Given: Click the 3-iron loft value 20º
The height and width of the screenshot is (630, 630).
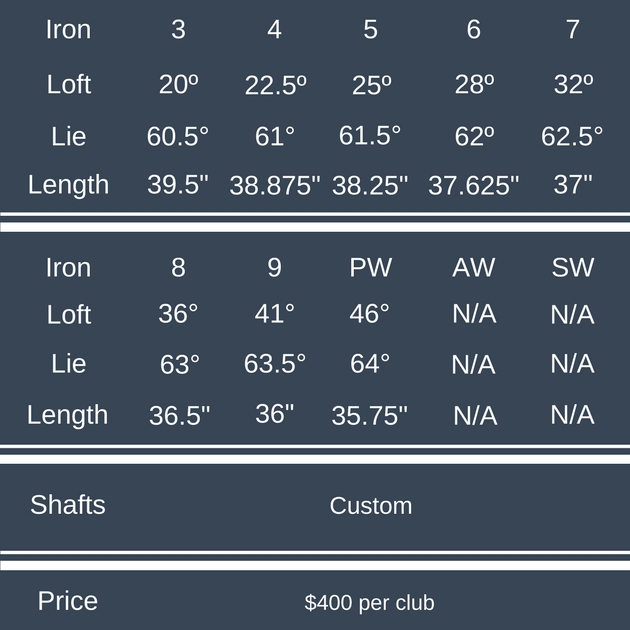Looking at the screenshot, I should 178,85.
